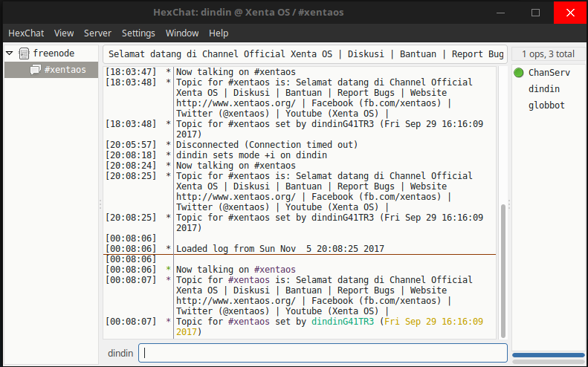Click 'dindin sets mode +i on dindin' line
The width and height of the screenshot is (588, 367).
pyautogui.click(x=251, y=155)
